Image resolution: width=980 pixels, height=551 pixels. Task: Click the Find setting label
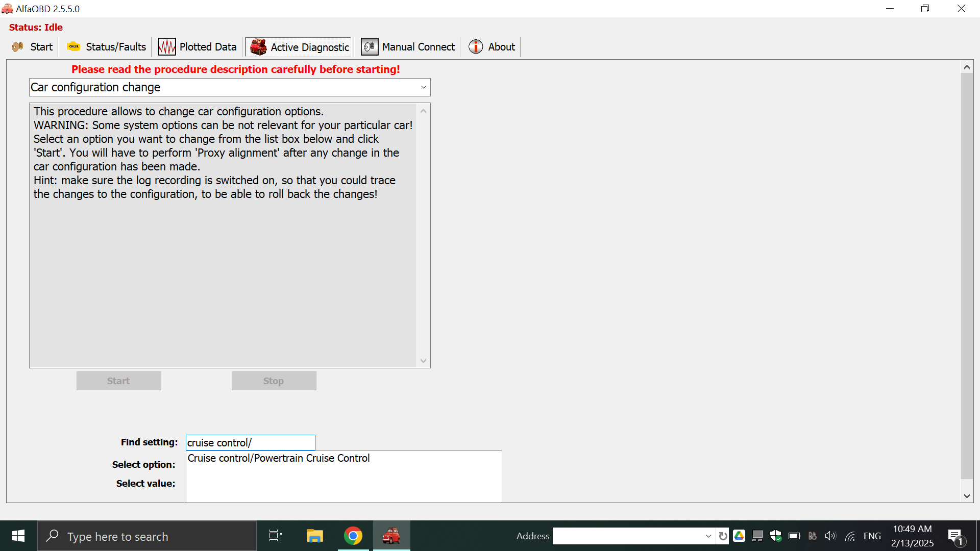coord(149,442)
